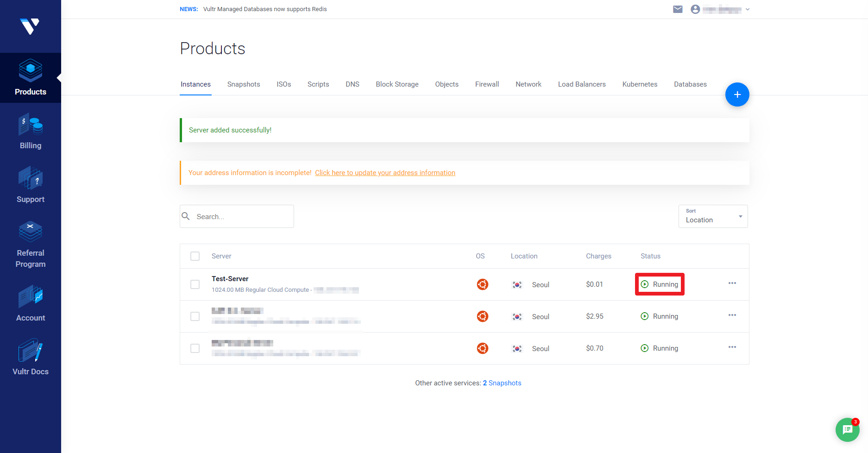Open the Account section
The image size is (868, 453).
pos(31,304)
